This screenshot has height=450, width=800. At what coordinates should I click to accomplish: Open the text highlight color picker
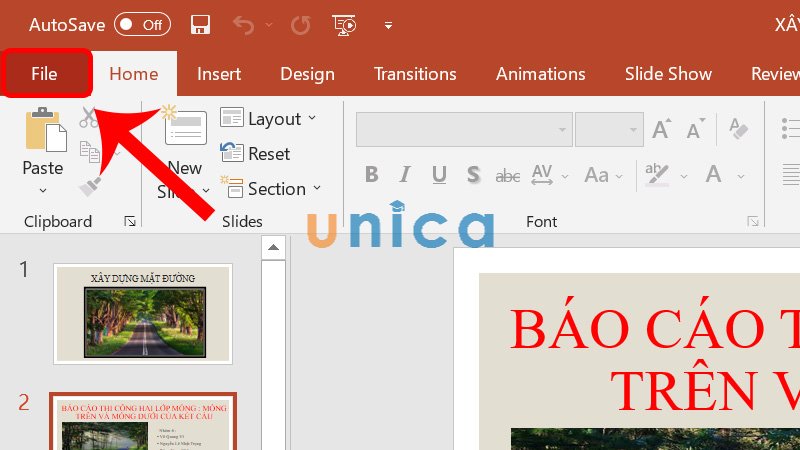[657, 175]
